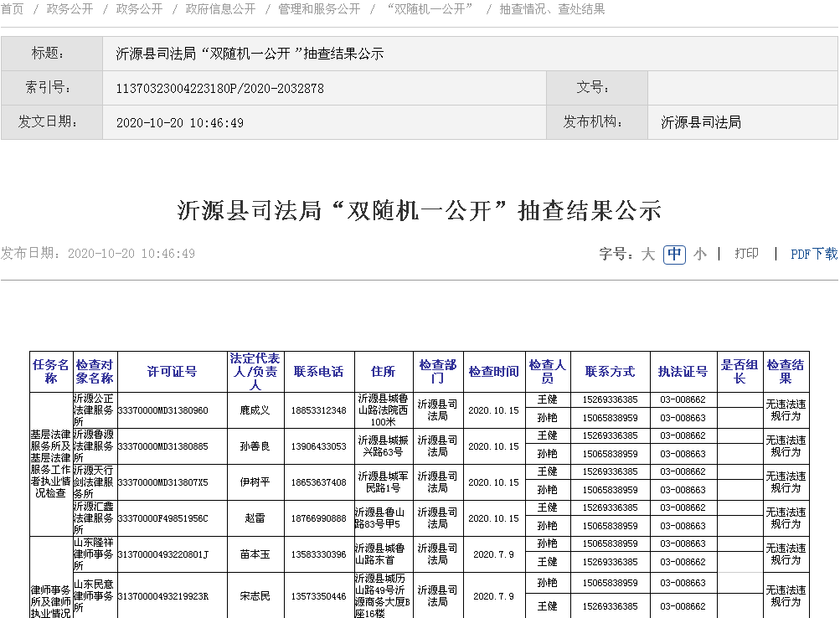The height and width of the screenshot is (618, 840).
Task: Click the 打印 print button
Action: pyautogui.click(x=746, y=254)
